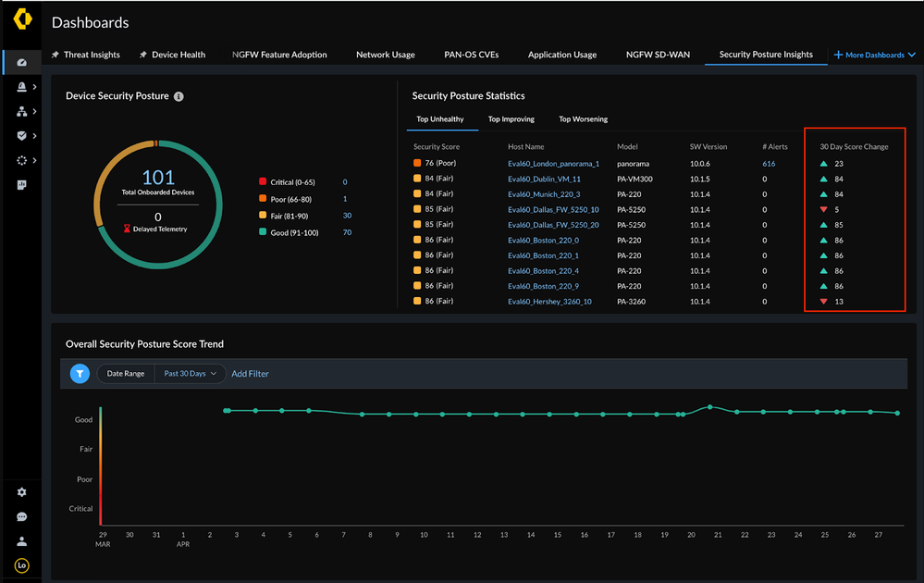The height and width of the screenshot is (583, 924).
Task: Expand the chevron beside the shield icon
Action: (35, 136)
